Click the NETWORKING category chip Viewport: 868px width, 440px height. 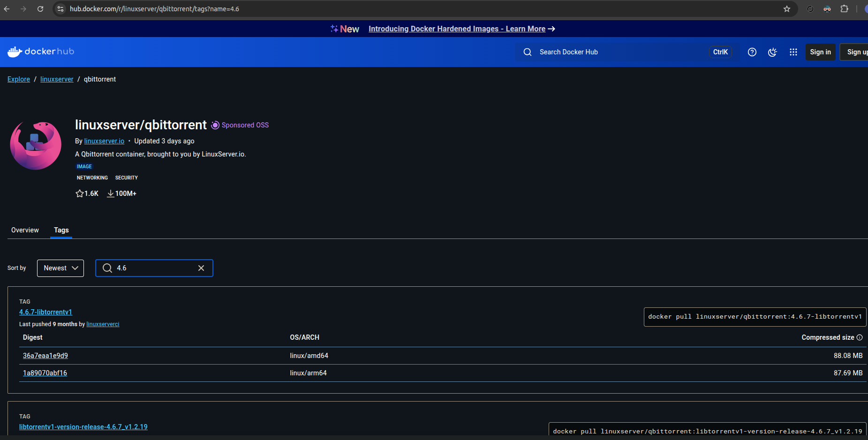click(92, 178)
